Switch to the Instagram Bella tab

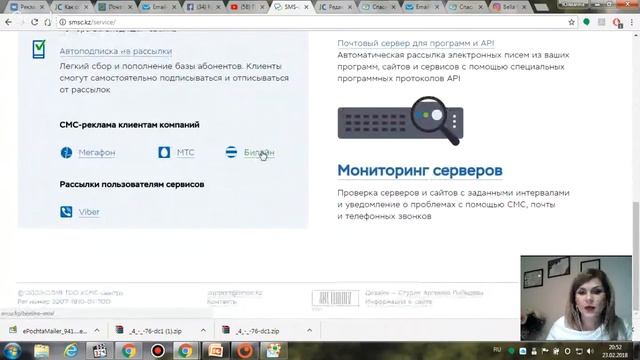pos(509,7)
